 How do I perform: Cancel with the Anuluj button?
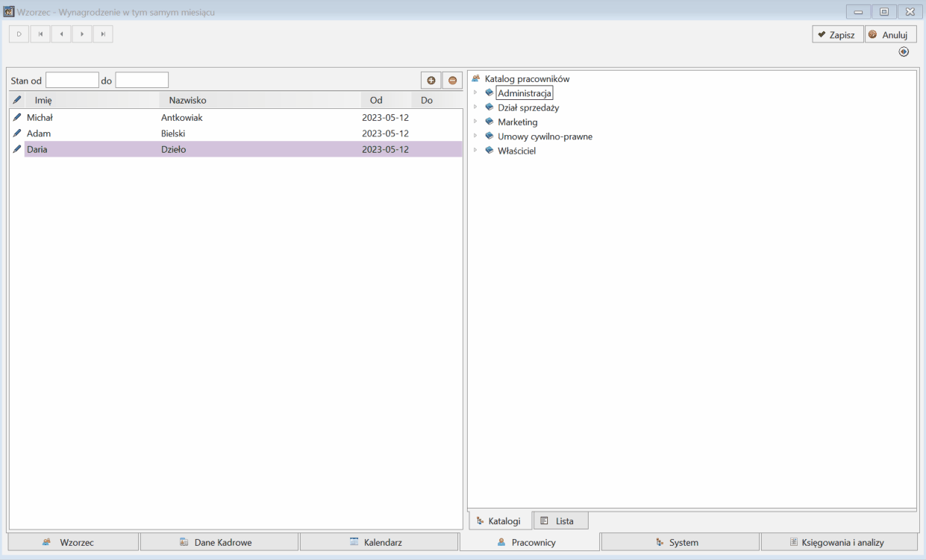point(891,34)
